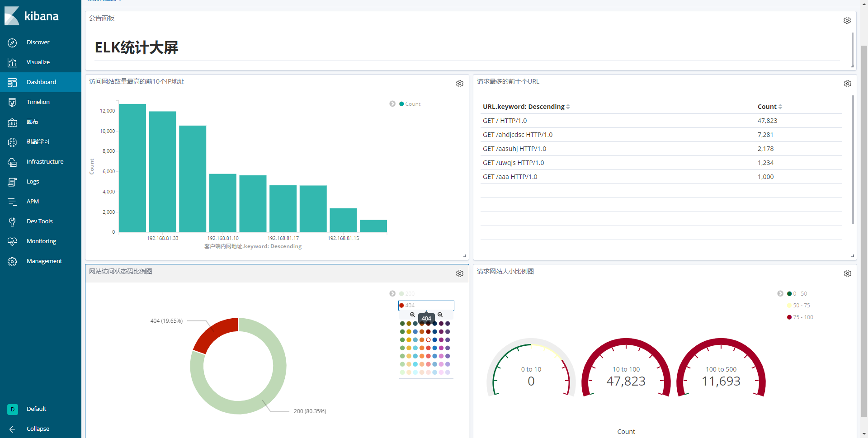Open Monitoring

tap(41, 241)
